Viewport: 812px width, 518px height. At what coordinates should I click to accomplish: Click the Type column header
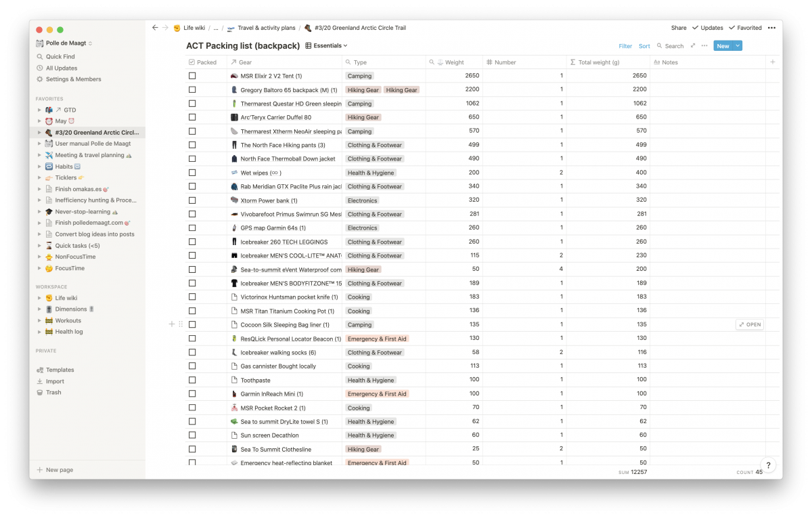click(384, 62)
